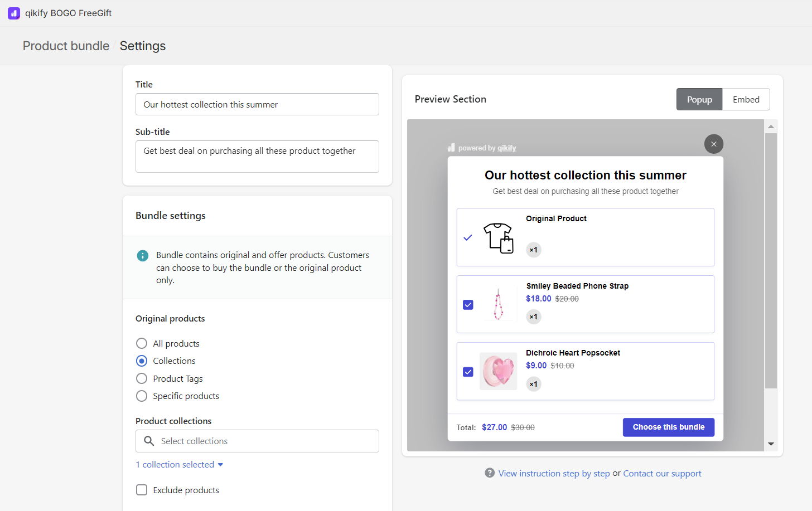Click the preview vertical scrollbar thumb

[x=771, y=260]
